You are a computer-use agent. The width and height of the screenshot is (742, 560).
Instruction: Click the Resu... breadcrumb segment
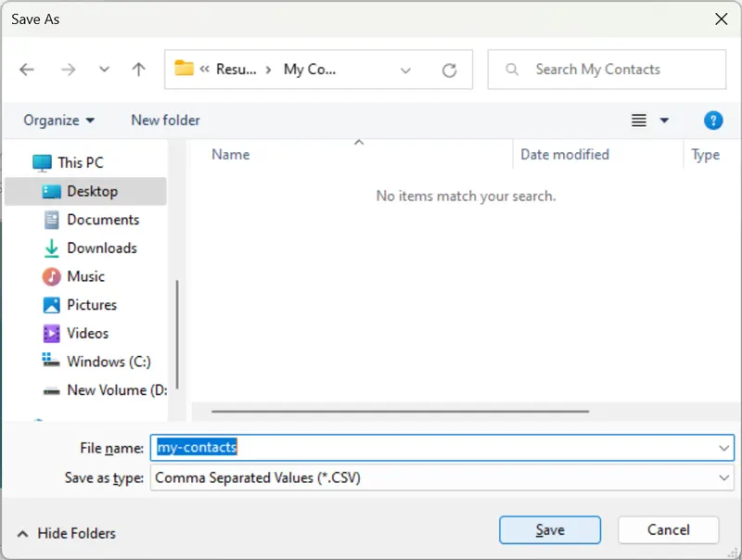coord(237,70)
